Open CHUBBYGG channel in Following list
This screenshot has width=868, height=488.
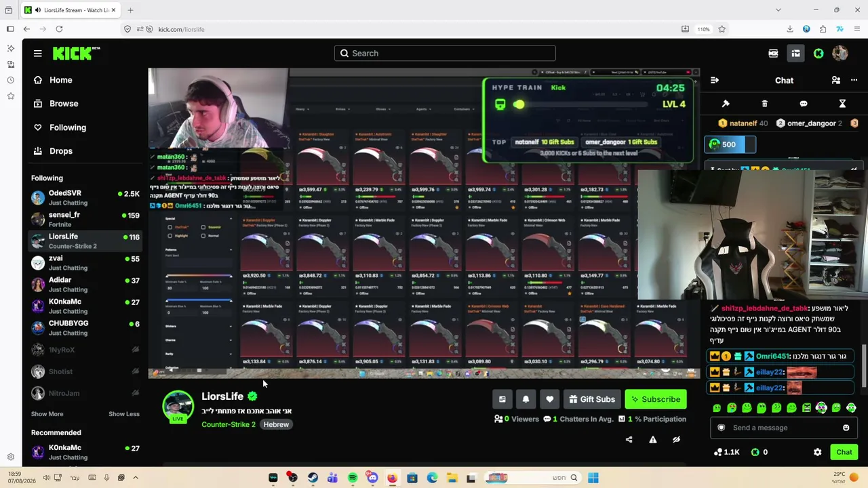85,327
